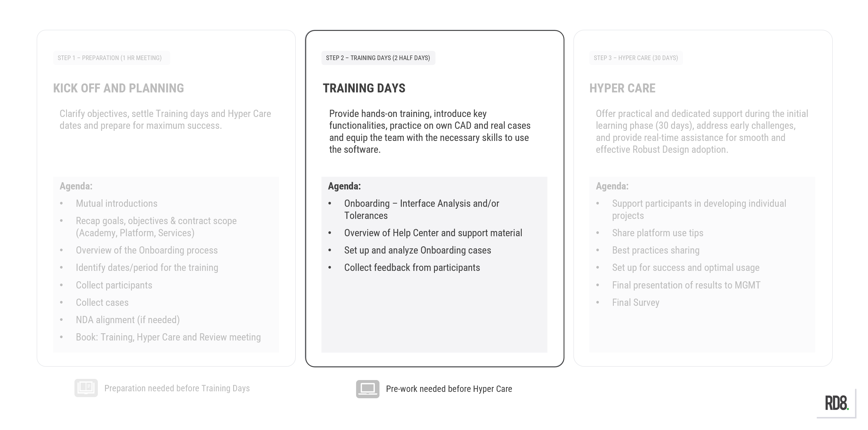Click the Hyper Care heading
This screenshot has height=430, width=868.
point(622,88)
